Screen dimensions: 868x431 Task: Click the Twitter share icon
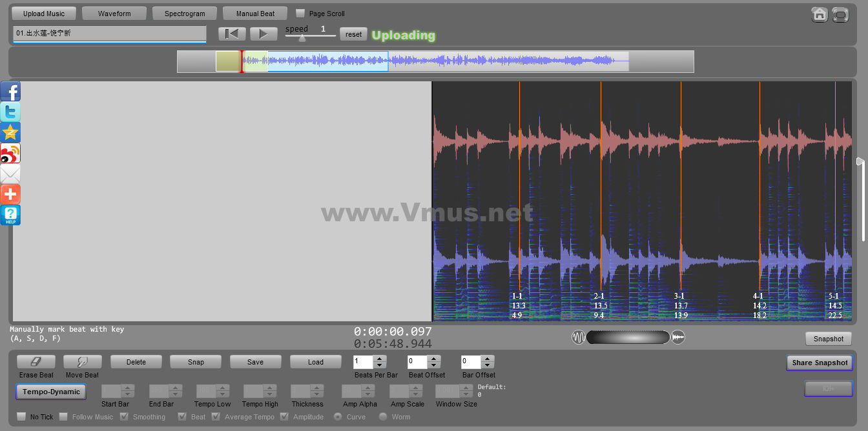click(x=10, y=112)
